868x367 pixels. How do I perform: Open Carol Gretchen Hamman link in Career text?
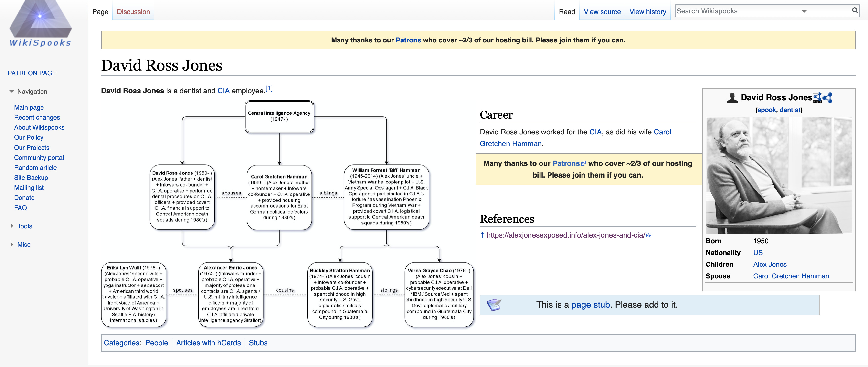pos(575,138)
